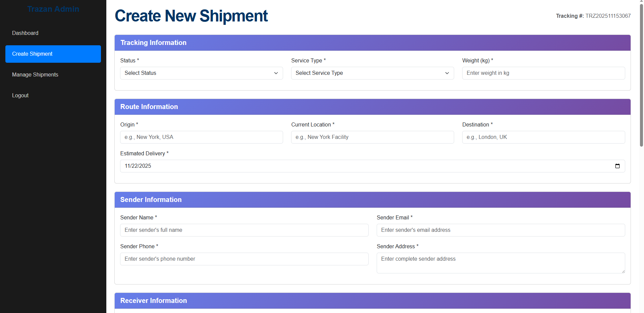The height and width of the screenshot is (313, 644).
Task: Open the Select Service Type dropdown
Action: (x=372, y=73)
